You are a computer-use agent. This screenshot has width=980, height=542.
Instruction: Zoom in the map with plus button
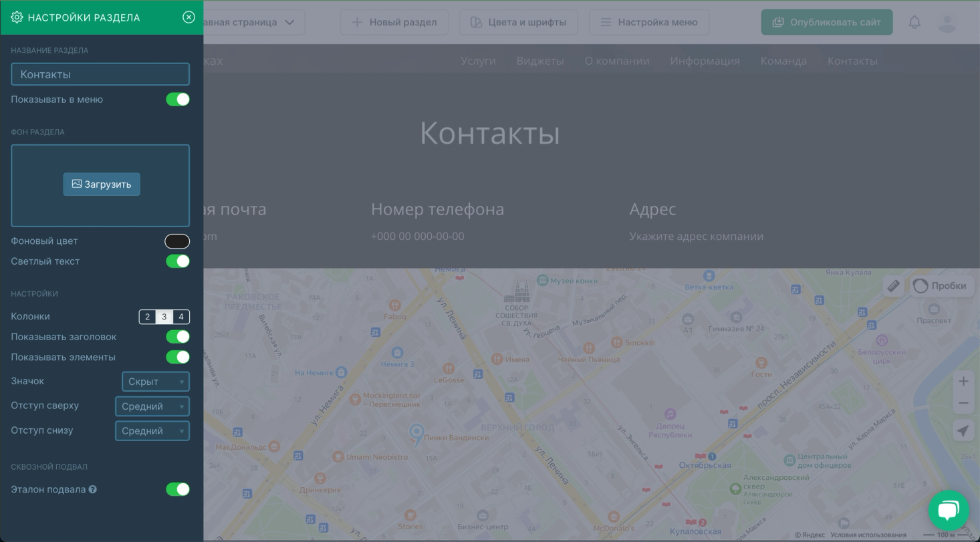pos(963,382)
